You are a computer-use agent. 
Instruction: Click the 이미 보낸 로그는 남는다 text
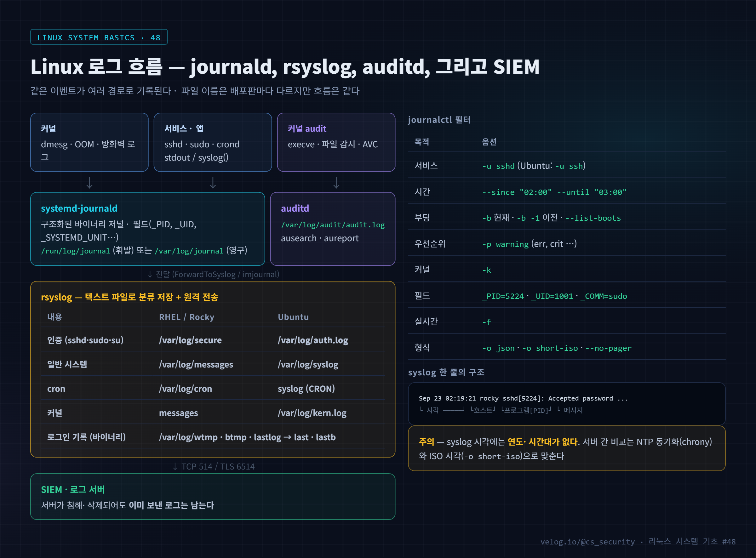[x=171, y=505]
